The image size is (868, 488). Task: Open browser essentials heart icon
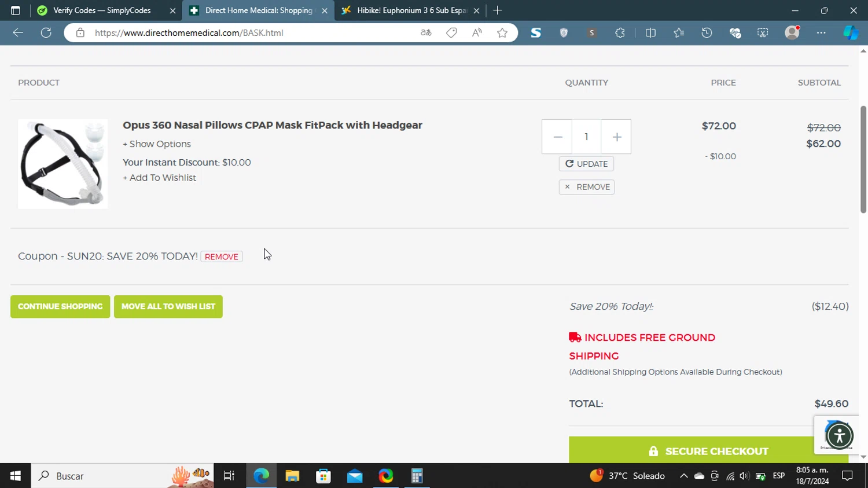pyautogui.click(x=735, y=33)
